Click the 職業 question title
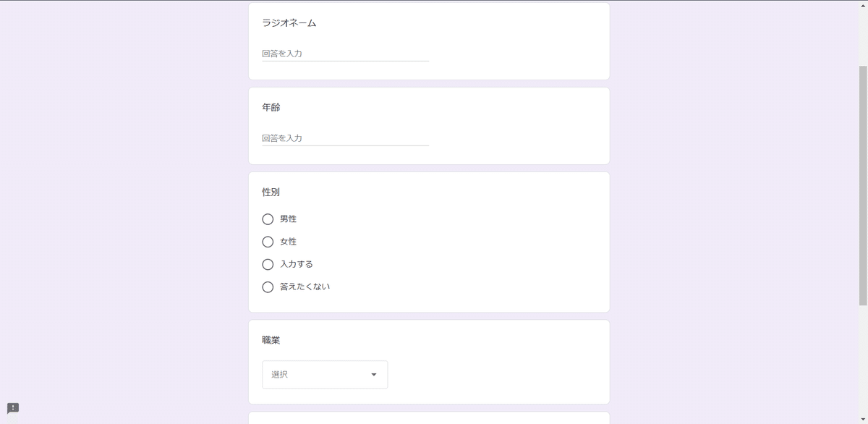 [271, 339]
